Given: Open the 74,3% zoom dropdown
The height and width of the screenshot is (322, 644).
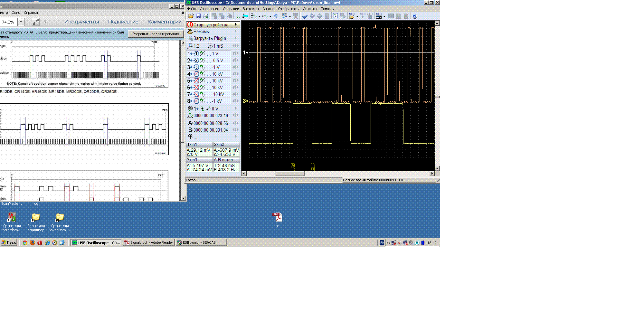Looking at the screenshot, I should [21, 22].
